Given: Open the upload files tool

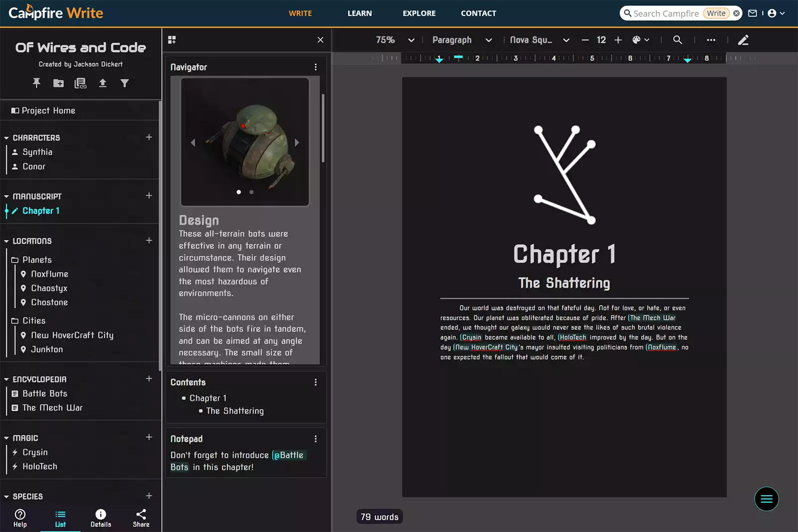Looking at the screenshot, I should click(x=103, y=83).
